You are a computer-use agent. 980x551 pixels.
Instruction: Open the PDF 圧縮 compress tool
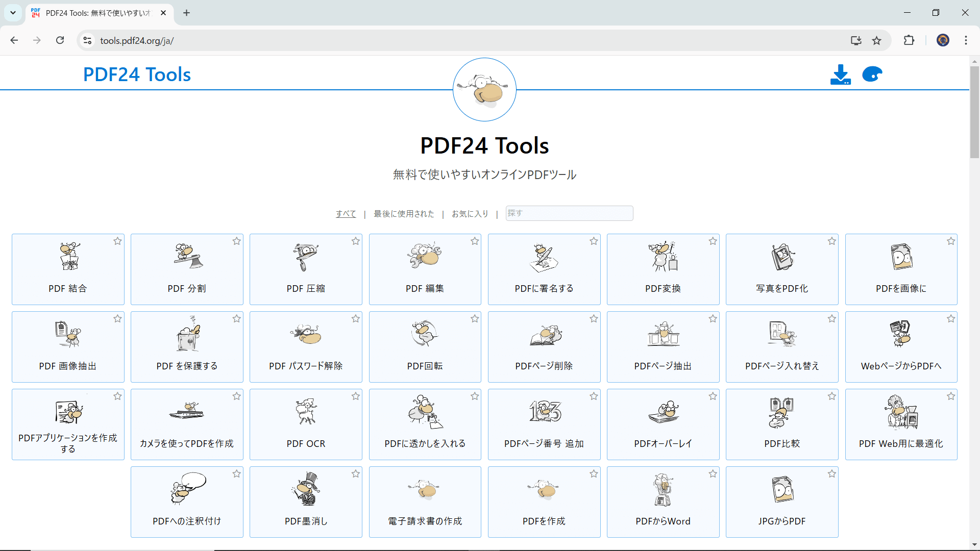306,269
